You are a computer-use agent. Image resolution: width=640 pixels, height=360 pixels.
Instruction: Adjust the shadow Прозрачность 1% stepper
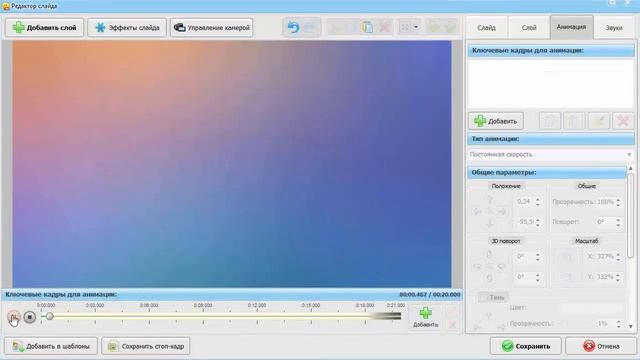pos(618,324)
